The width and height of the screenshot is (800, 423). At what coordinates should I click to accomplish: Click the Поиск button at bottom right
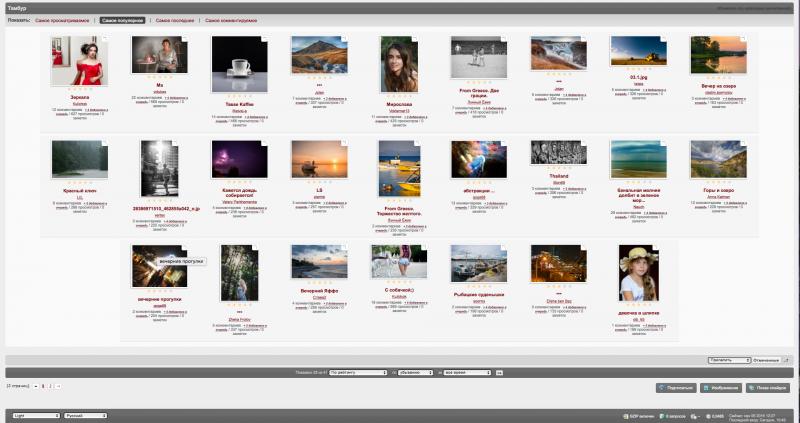click(x=768, y=388)
